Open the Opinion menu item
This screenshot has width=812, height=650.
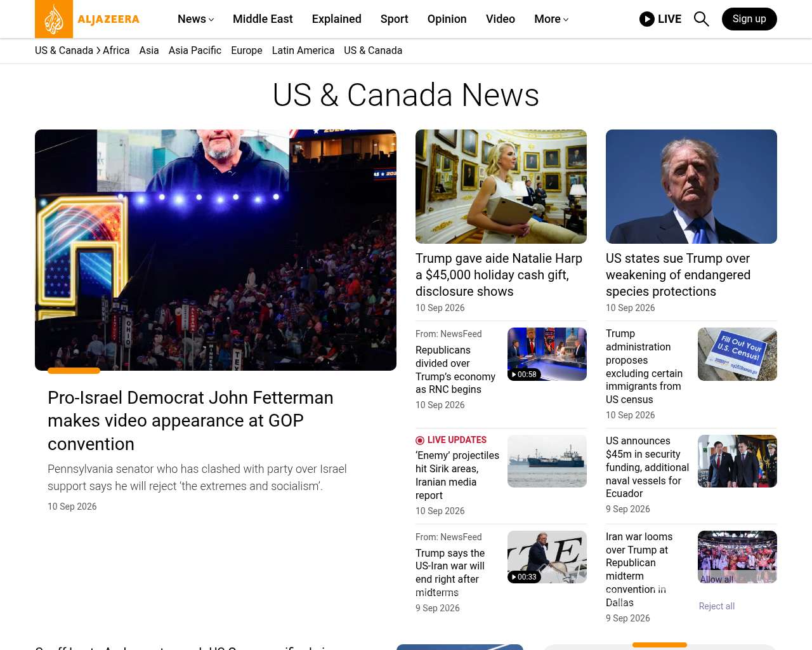447,19
